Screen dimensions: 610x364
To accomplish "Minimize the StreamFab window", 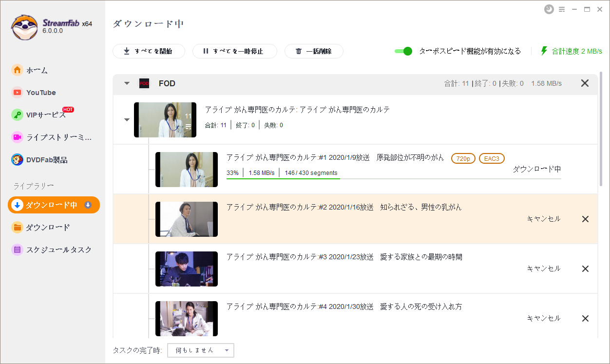I will point(575,9).
